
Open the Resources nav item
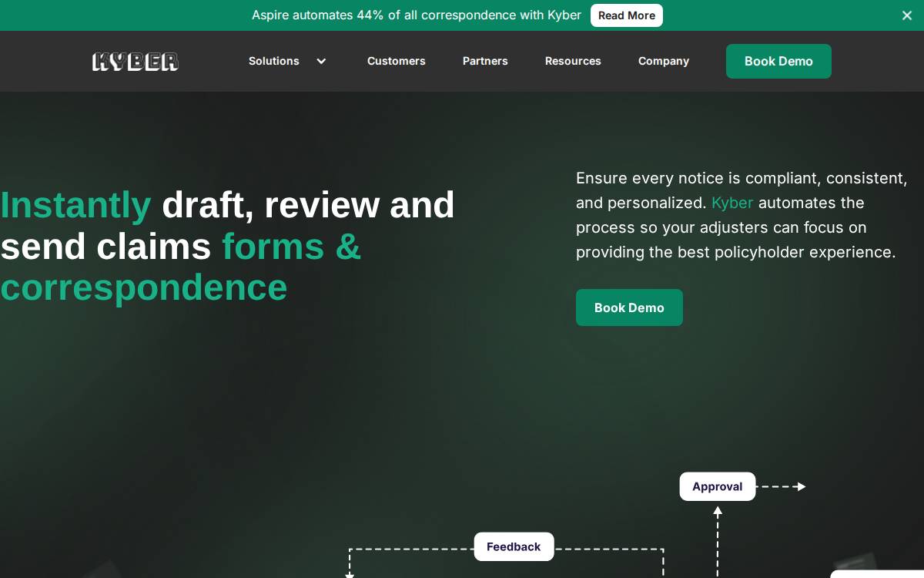[x=573, y=61]
